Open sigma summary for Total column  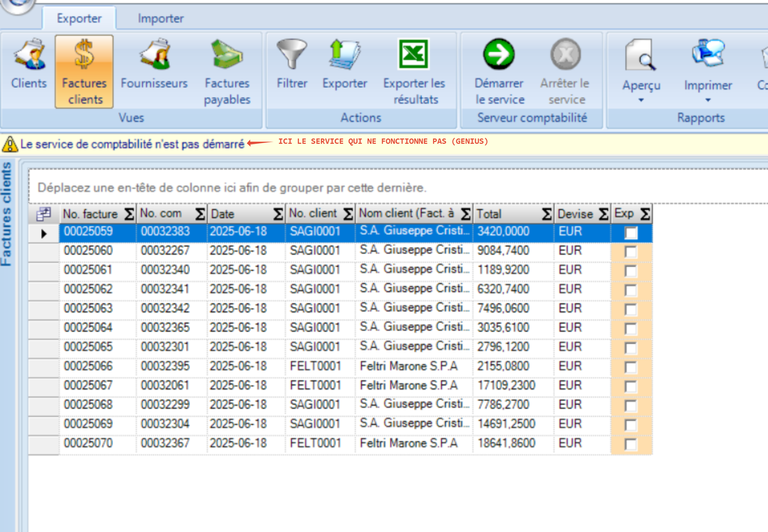(x=546, y=214)
